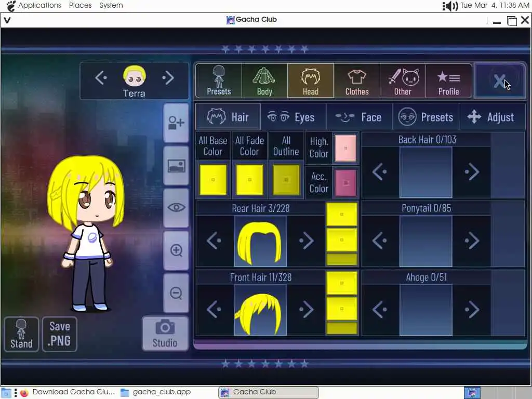Click the add character icon
The height and width of the screenshot is (399, 532).
[176, 123]
